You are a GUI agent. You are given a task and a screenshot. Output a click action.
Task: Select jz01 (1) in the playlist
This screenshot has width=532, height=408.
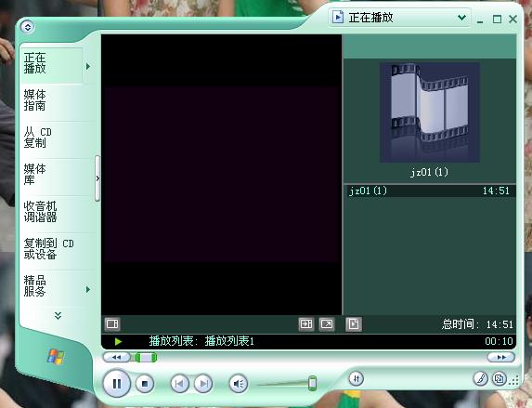click(x=430, y=191)
